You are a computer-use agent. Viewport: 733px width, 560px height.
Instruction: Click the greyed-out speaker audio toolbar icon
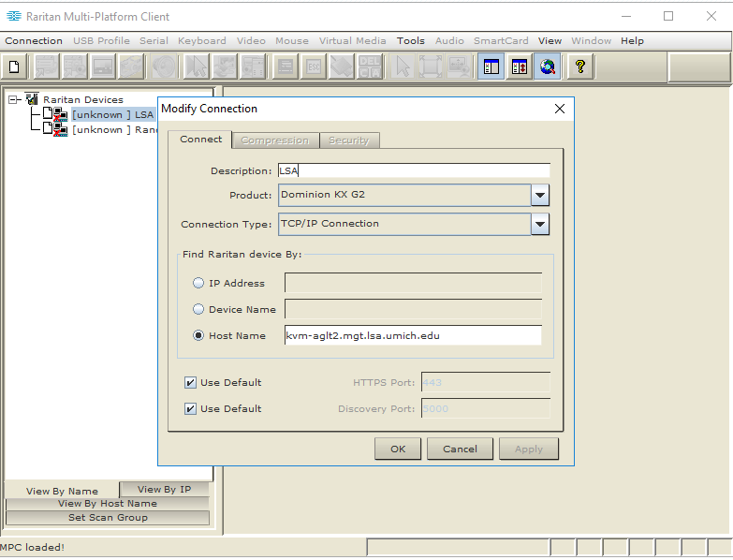164,66
